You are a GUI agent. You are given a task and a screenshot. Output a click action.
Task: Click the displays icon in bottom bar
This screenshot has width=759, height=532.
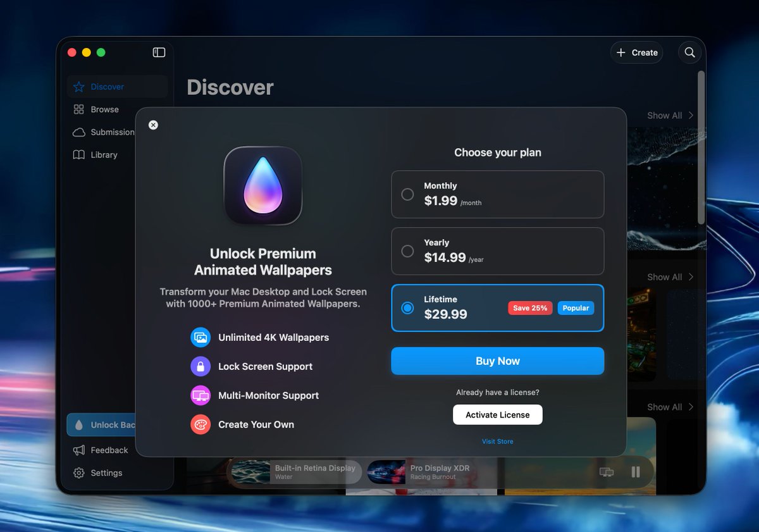(607, 472)
